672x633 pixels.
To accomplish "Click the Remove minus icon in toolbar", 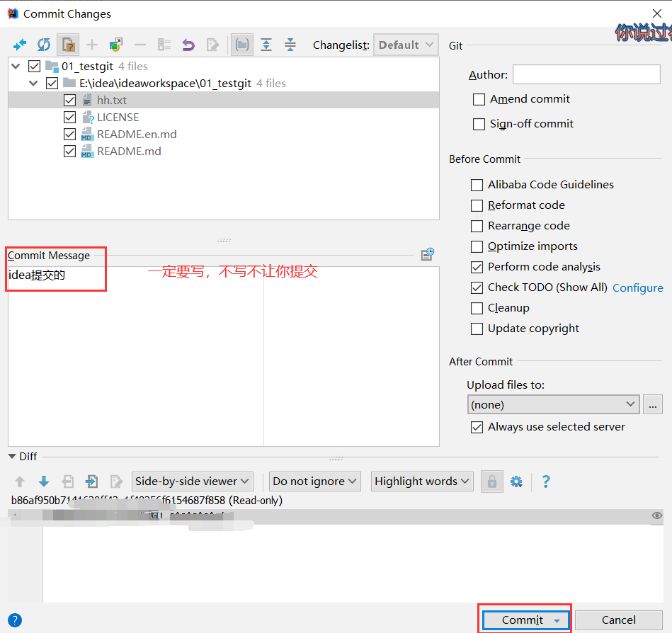I will click(140, 45).
